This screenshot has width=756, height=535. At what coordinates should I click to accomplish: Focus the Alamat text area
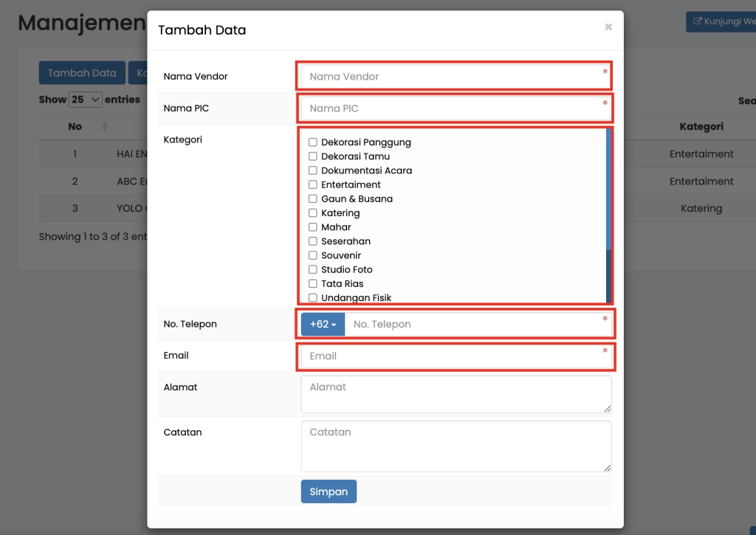click(456, 394)
